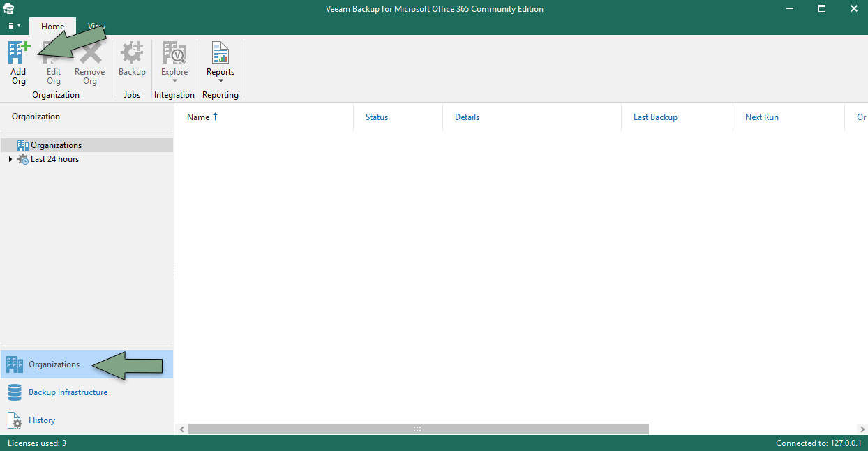This screenshot has width=868, height=451.
Task: Switch to the View ribbon tab
Action: click(96, 27)
